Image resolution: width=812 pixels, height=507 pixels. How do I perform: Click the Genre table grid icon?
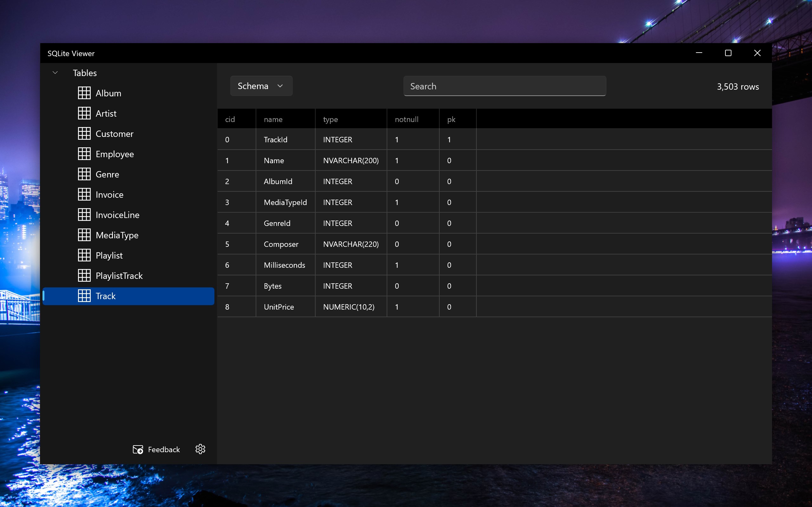84,174
